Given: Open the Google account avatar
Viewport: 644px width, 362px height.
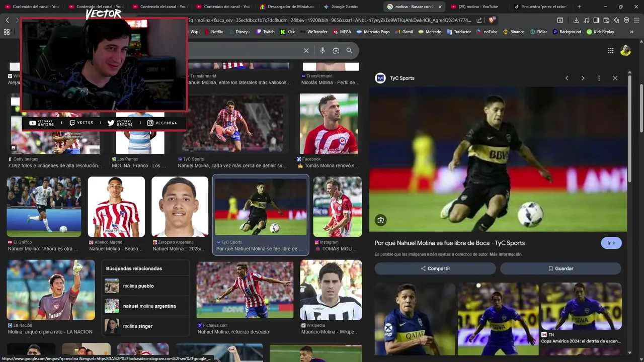Looking at the screenshot, I should (625, 50).
